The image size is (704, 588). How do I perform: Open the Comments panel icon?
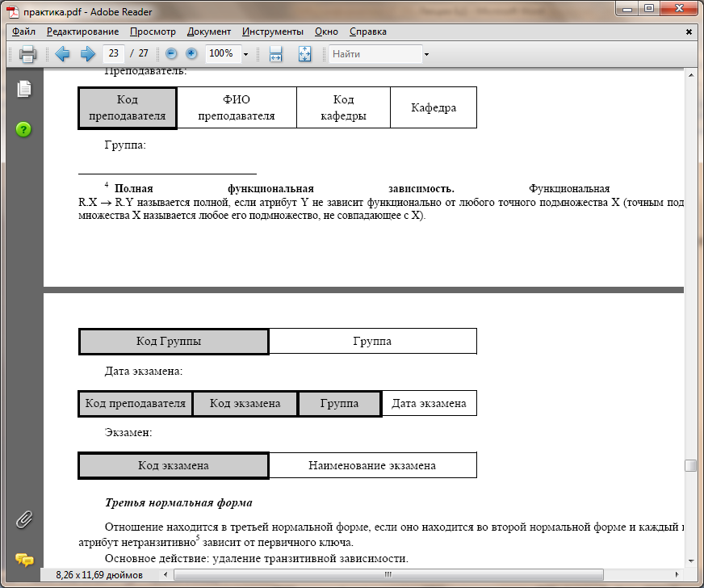click(24, 560)
